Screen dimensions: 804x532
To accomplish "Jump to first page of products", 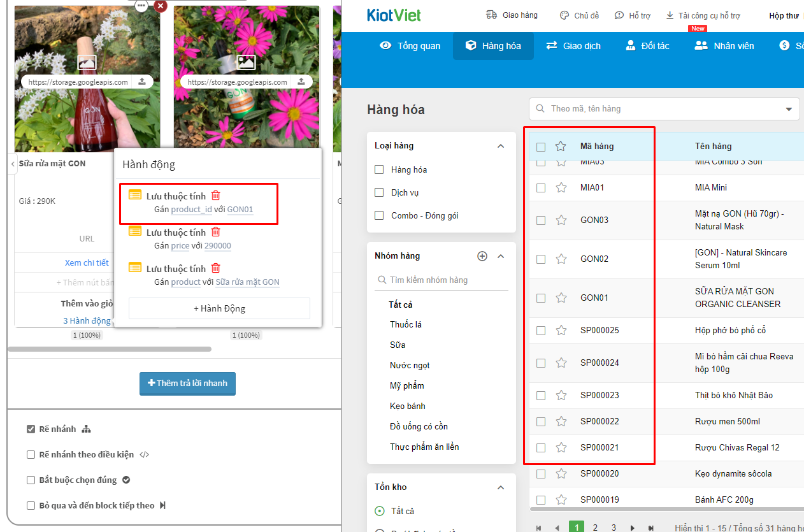I will pyautogui.click(x=539, y=528).
